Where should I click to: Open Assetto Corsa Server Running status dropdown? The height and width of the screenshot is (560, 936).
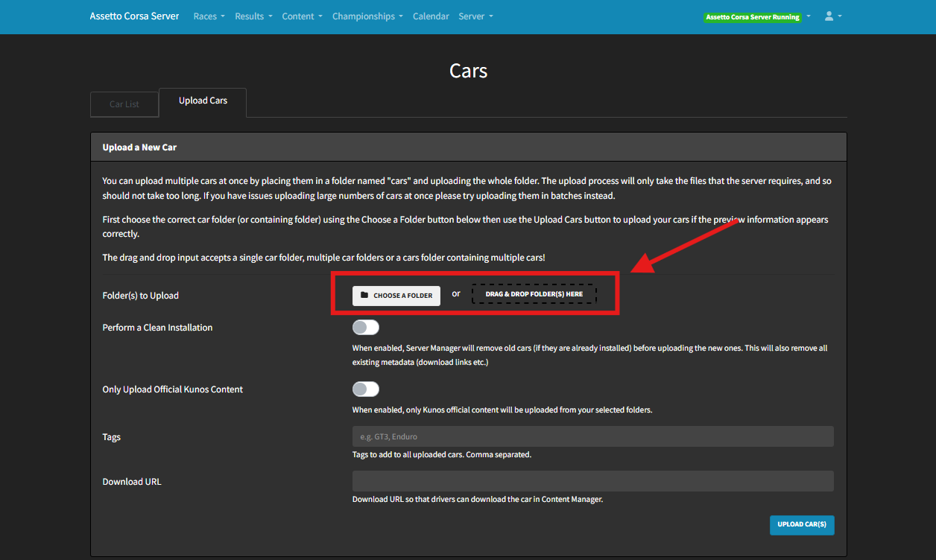point(757,17)
